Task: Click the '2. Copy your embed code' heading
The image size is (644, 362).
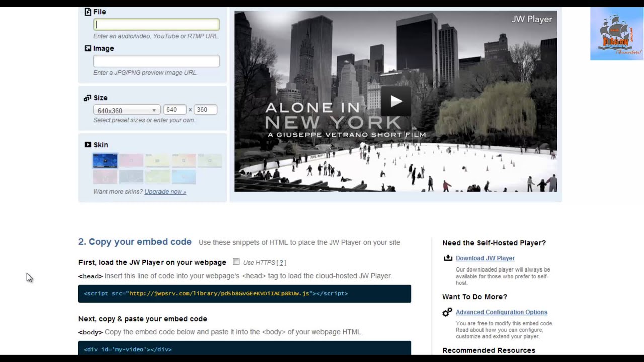Action: pos(135,242)
